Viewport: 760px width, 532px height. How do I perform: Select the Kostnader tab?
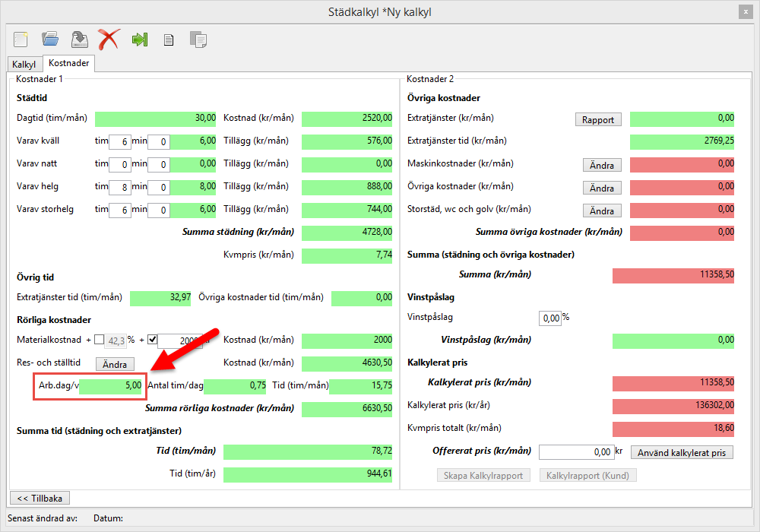[x=68, y=64]
